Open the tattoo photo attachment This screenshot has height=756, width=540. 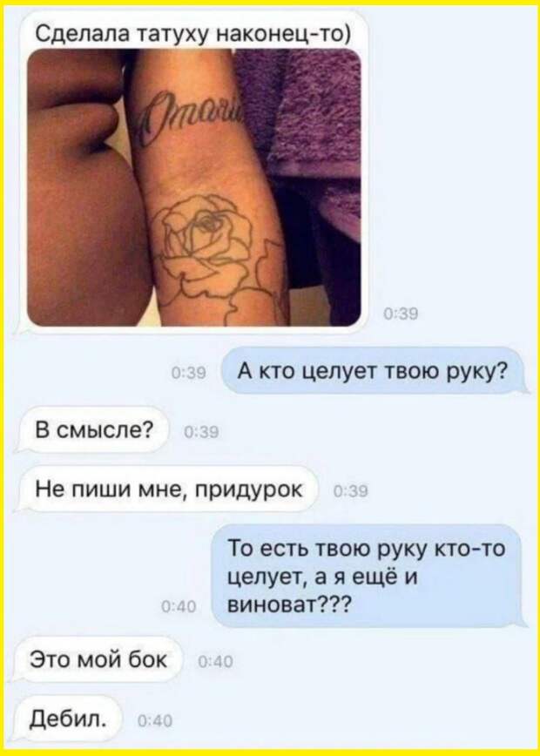point(194,187)
